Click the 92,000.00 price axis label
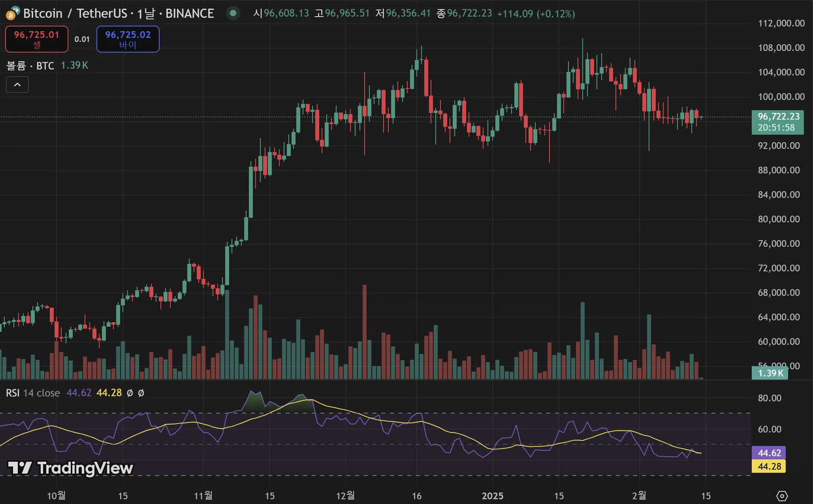Viewport: 813px width, 504px height. pyautogui.click(x=779, y=146)
